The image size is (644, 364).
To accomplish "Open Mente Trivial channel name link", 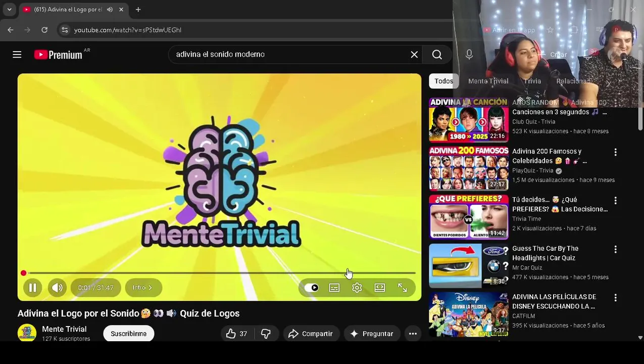I will point(64,329).
